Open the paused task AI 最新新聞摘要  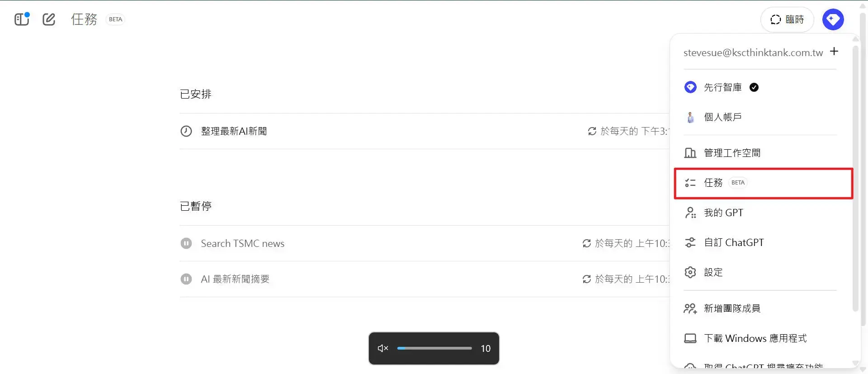[x=235, y=279]
